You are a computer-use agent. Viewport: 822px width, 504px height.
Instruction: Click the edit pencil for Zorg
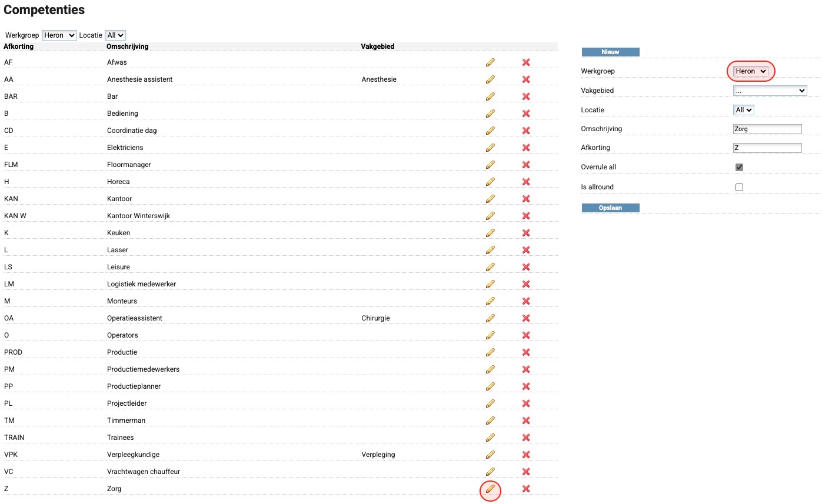[490, 489]
